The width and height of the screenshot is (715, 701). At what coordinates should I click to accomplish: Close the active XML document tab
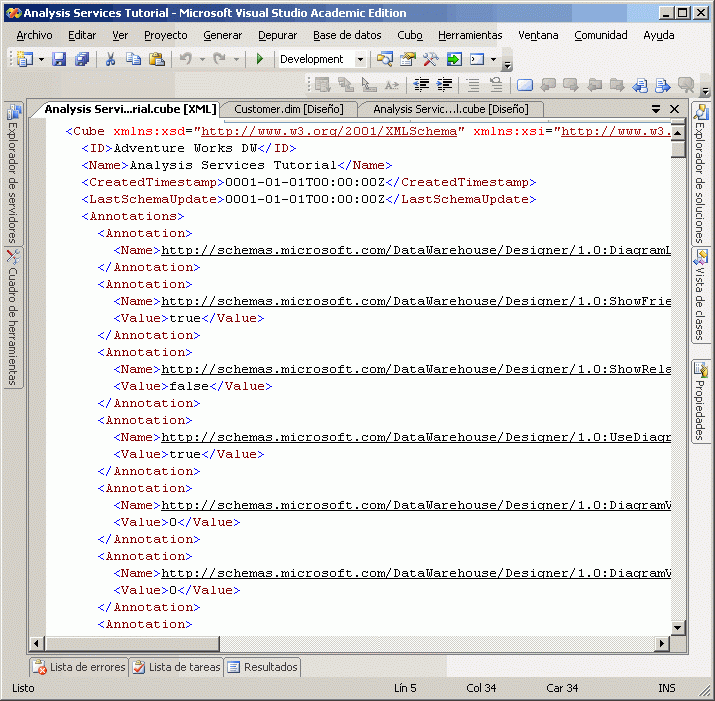click(674, 109)
